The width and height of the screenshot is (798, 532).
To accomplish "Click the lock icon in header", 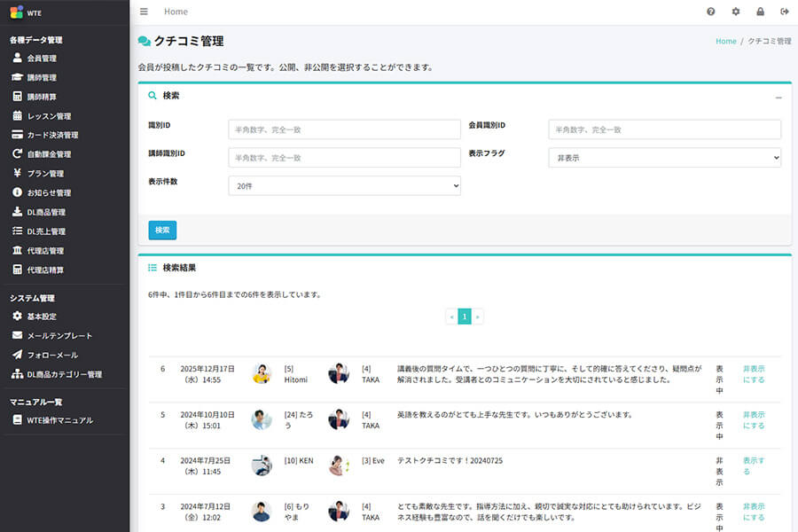I will [x=760, y=12].
